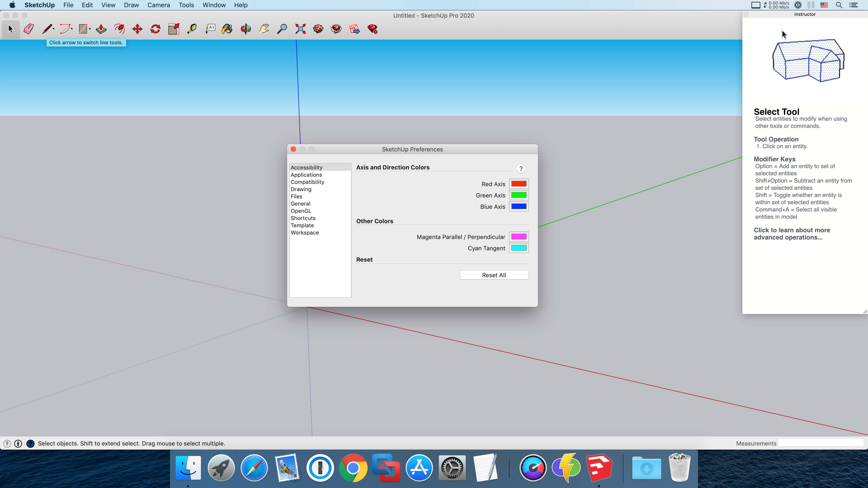Change the Green Axis color swatch

519,195
